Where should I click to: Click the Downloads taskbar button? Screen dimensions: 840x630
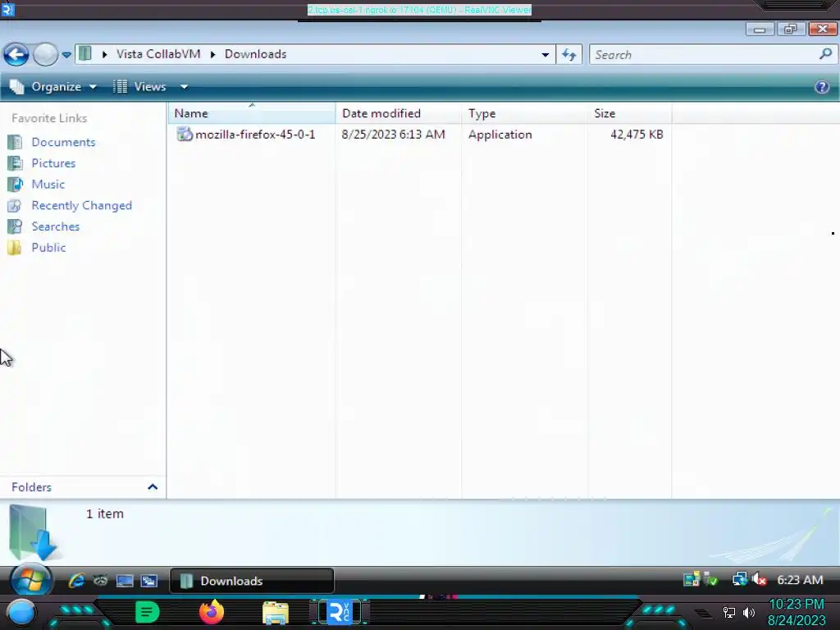(x=252, y=581)
